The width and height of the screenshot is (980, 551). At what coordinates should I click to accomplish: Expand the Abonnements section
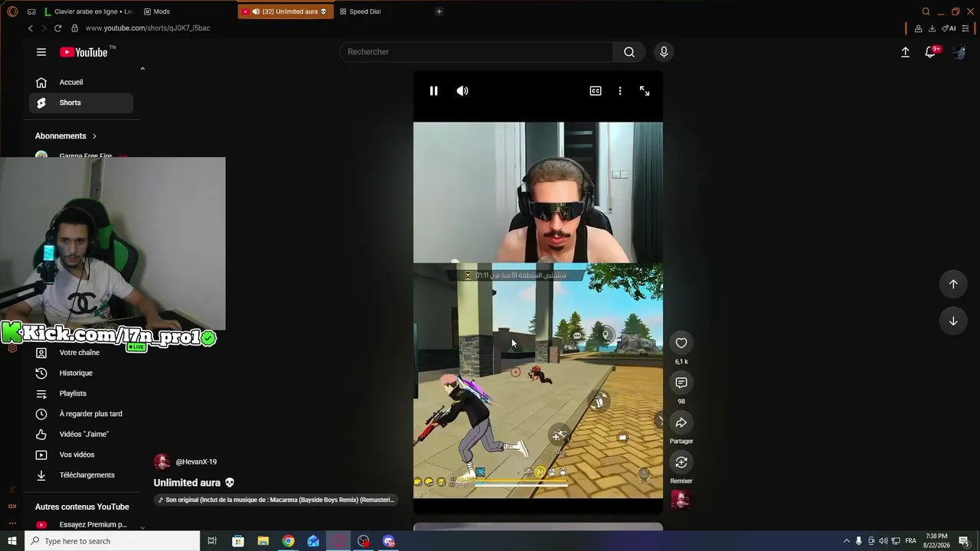pyautogui.click(x=66, y=136)
